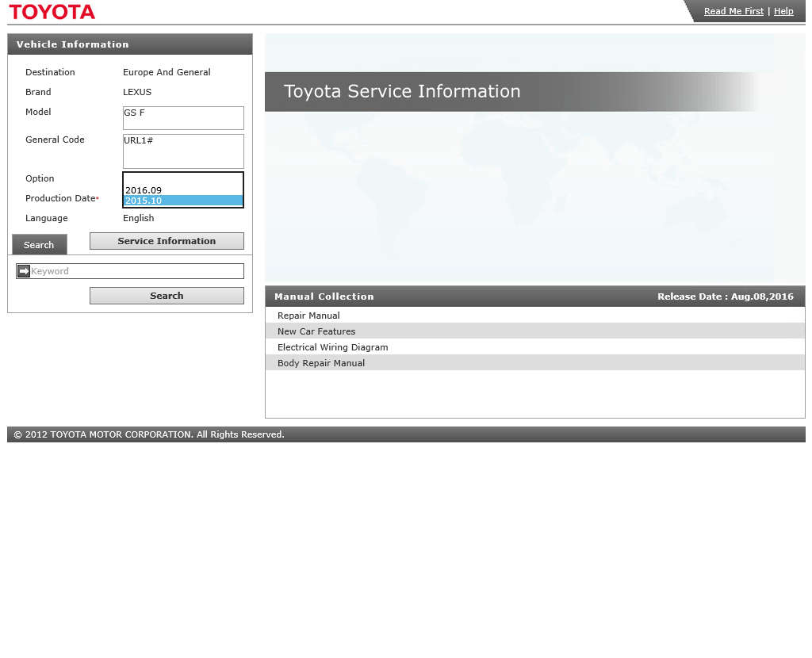Click the Production Date label
This screenshot has height=658, width=812.
60,198
